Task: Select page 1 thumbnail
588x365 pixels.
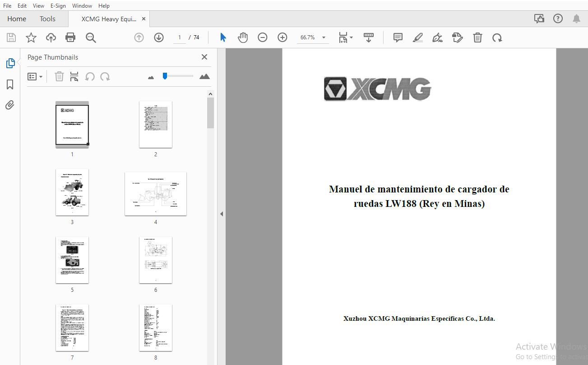Action: click(x=72, y=125)
